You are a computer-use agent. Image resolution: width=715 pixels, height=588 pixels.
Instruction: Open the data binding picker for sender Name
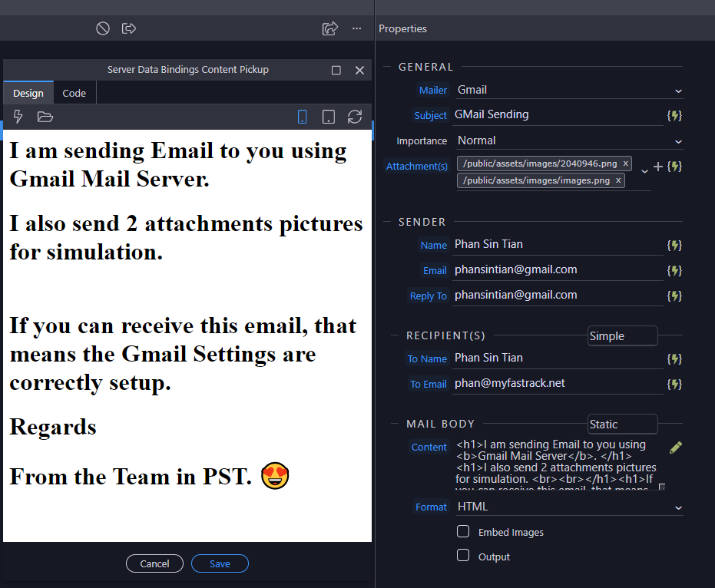674,245
